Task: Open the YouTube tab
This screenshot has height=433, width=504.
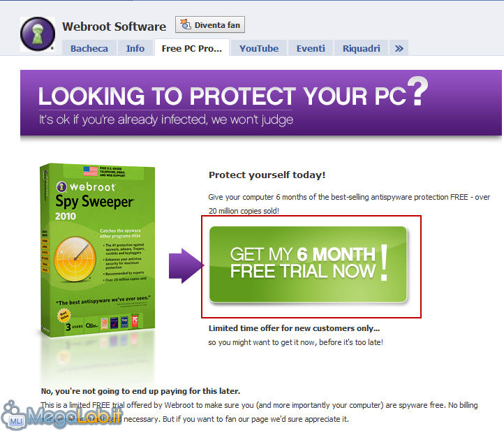Action: click(259, 48)
